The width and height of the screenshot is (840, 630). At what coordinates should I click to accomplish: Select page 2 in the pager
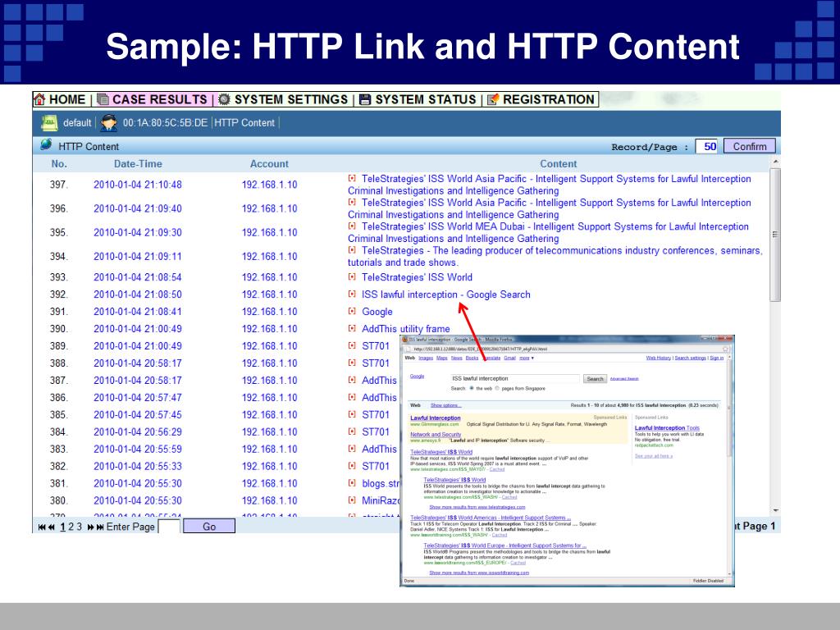point(71,527)
